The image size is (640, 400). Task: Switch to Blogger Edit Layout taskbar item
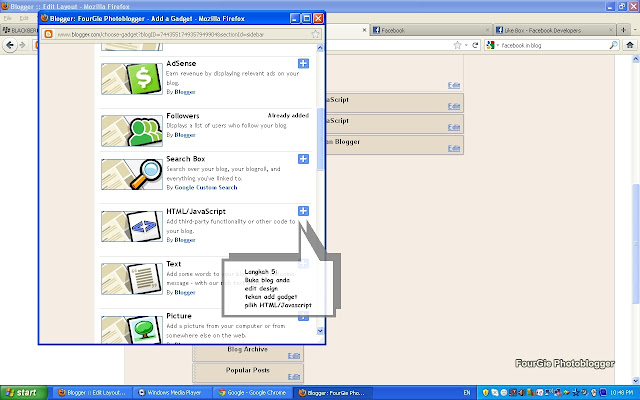[x=92, y=393]
